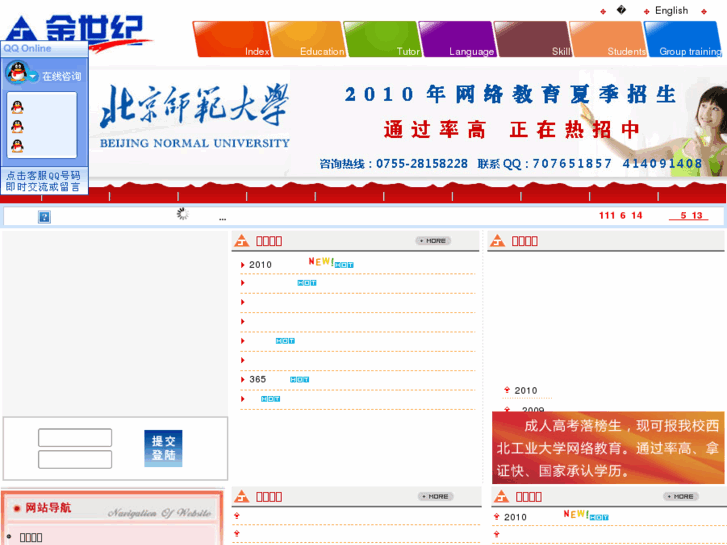Click the orange logo icon of bottom middle section

(x=242, y=496)
